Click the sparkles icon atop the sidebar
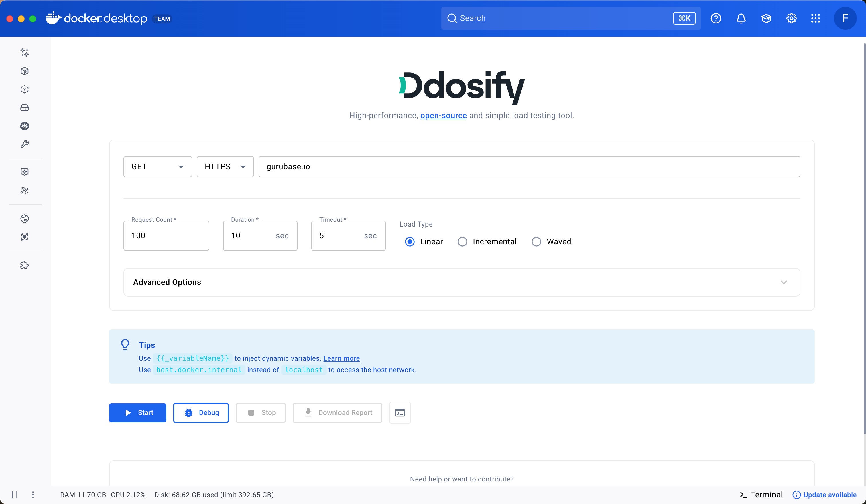Screen dimensions: 866x504 tap(24, 53)
